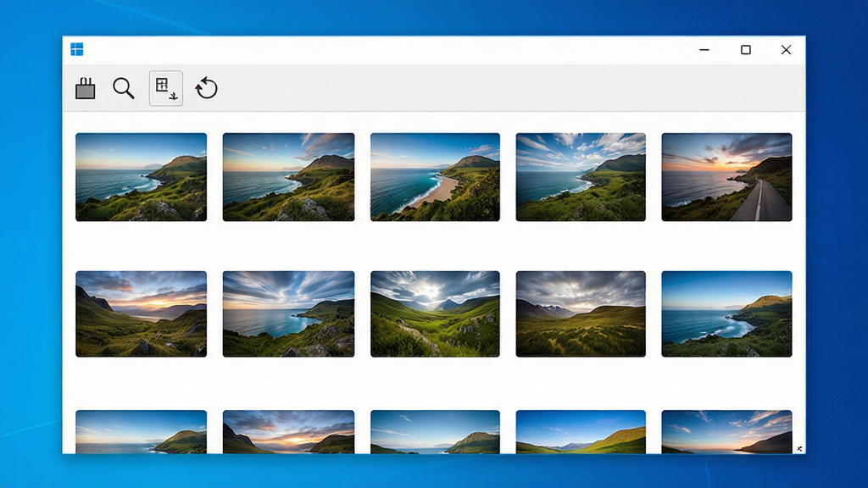Image resolution: width=868 pixels, height=488 pixels.
Task: Open the middle-row mountain valley photo with orange sunset
Action: point(142,313)
